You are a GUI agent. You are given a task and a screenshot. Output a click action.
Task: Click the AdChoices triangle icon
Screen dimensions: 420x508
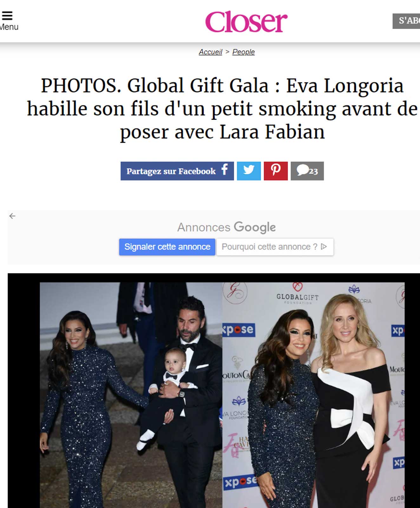[x=324, y=247]
